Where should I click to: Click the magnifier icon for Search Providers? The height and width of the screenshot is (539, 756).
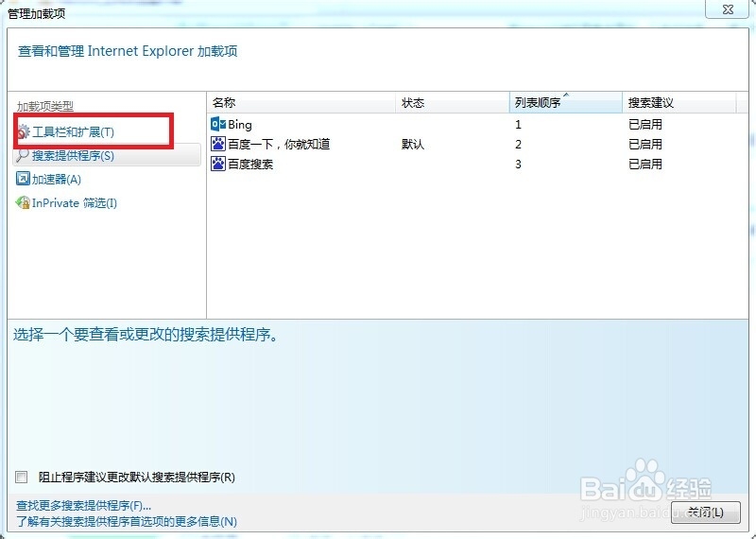(23, 155)
